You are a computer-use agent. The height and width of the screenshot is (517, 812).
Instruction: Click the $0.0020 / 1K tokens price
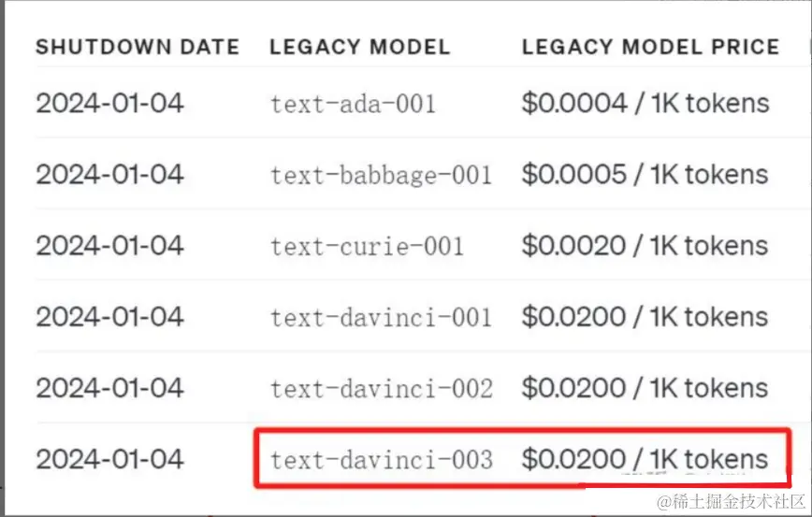click(x=645, y=245)
